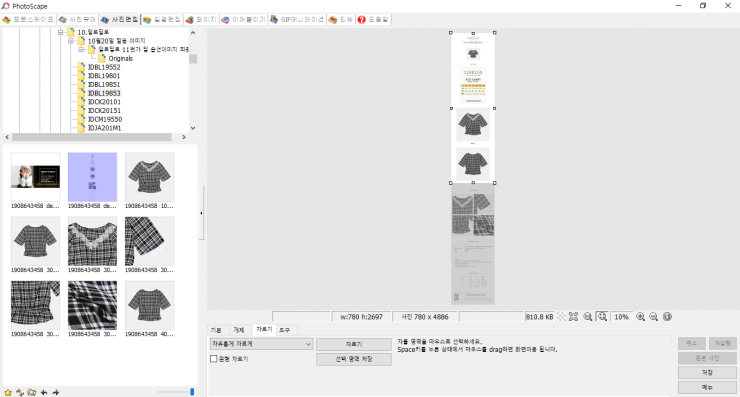
Task: Click the 저장 save button
Action: [707, 372]
